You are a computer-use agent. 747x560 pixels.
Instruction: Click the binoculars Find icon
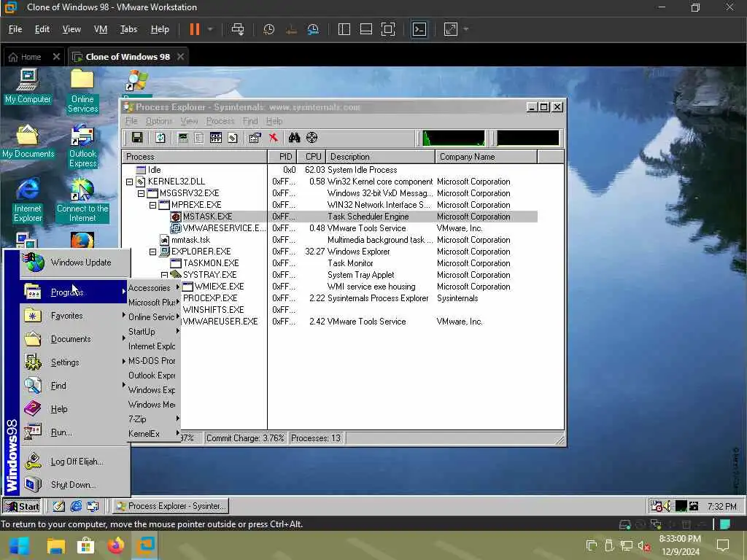pyautogui.click(x=295, y=138)
